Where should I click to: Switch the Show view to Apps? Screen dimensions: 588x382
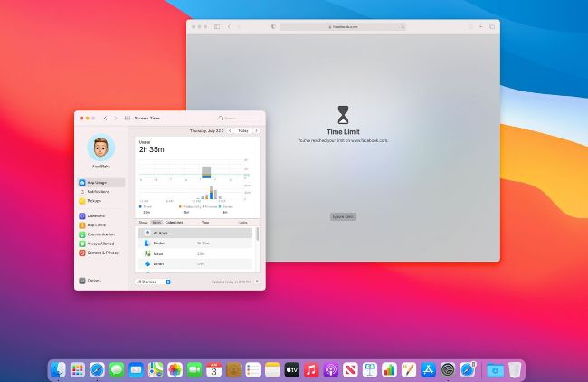156,222
